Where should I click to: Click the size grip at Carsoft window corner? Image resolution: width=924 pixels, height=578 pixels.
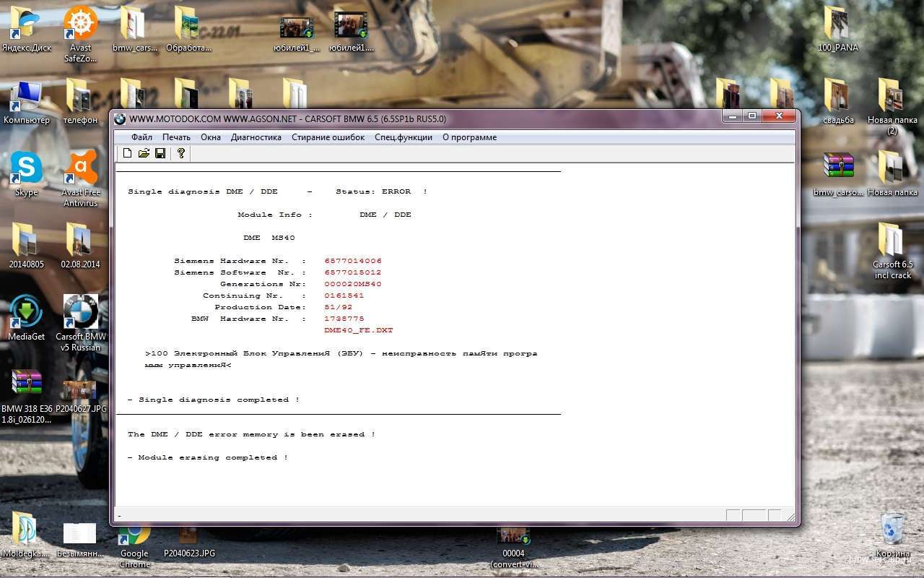click(x=790, y=516)
